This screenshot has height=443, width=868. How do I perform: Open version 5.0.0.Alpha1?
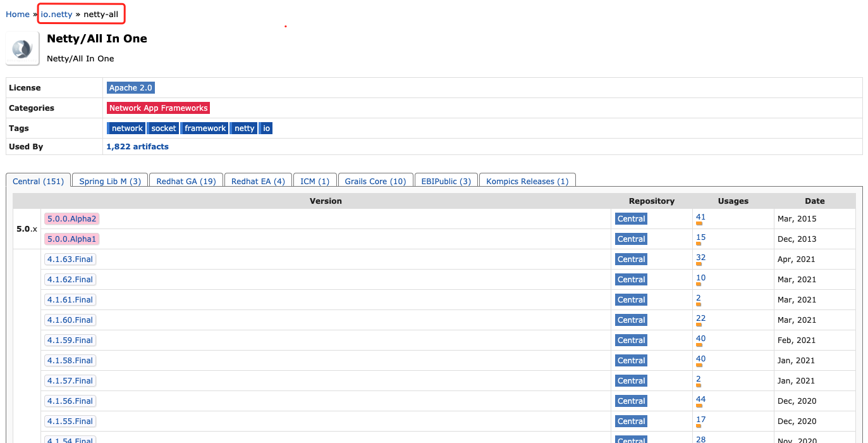[x=71, y=239]
